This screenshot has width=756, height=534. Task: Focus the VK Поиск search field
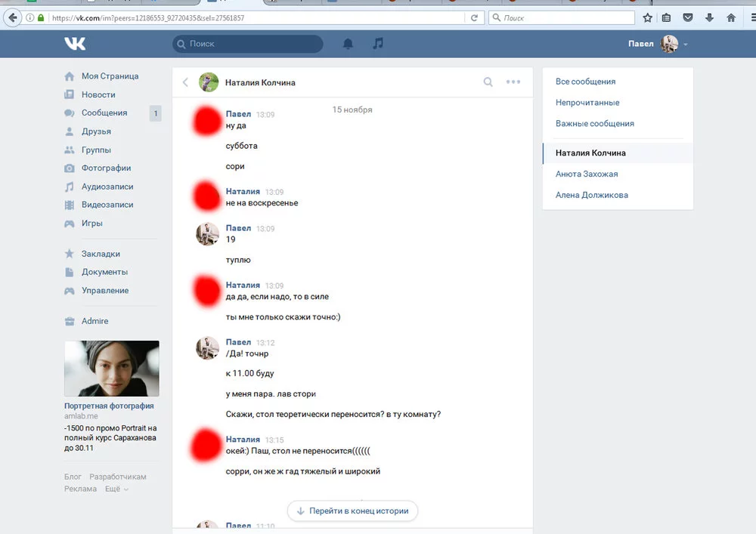tap(248, 44)
